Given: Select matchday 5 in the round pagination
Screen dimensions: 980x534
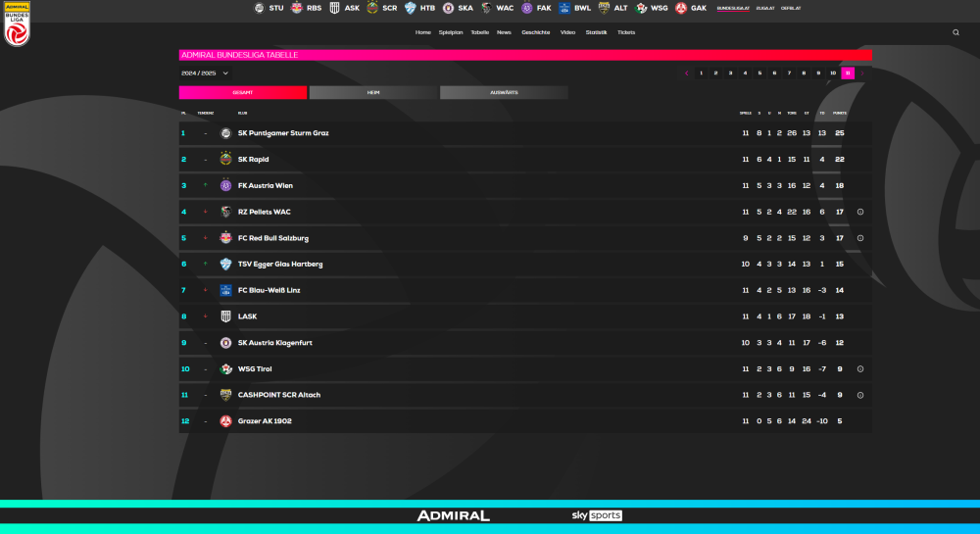Looking at the screenshot, I should coord(759,73).
